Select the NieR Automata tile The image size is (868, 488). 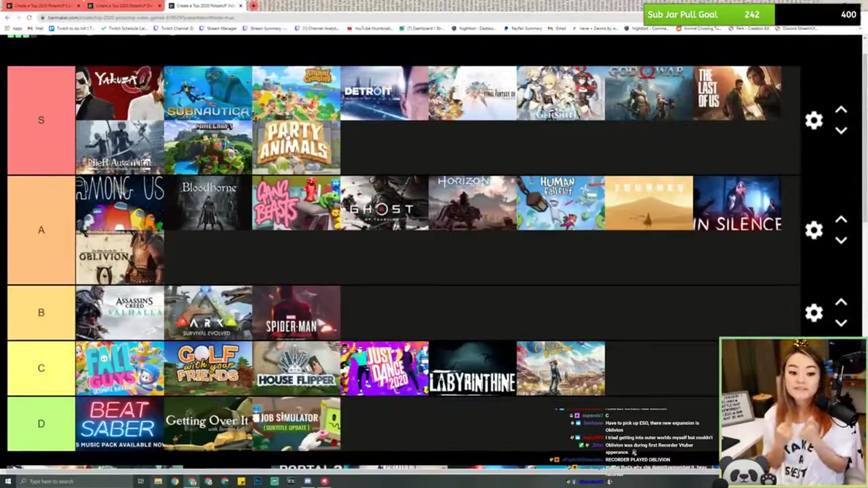click(x=120, y=147)
